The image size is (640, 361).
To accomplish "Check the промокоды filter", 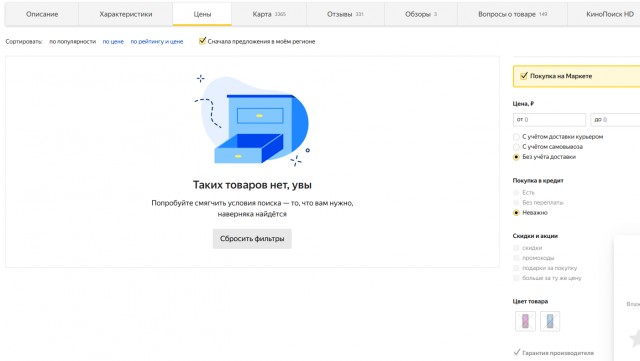I will [516, 258].
